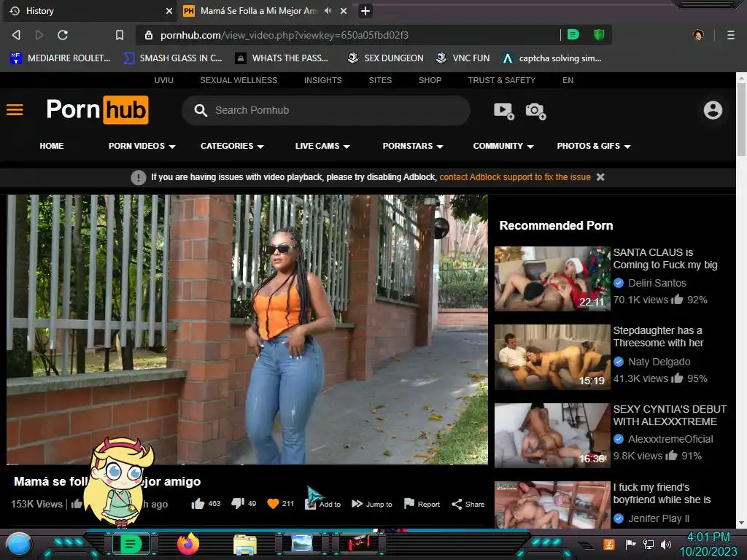Expand the COMMUNITY dropdown
Image resolution: width=747 pixels, height=560 pixels.
click(x=503, y=146)
